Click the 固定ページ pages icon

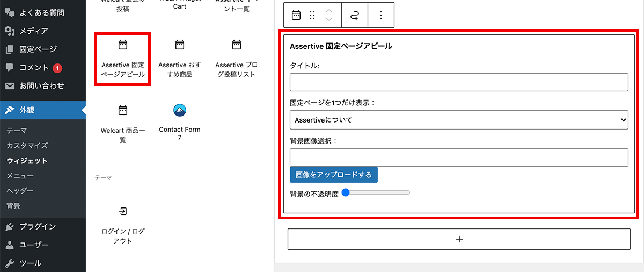(x=10, y=49)
